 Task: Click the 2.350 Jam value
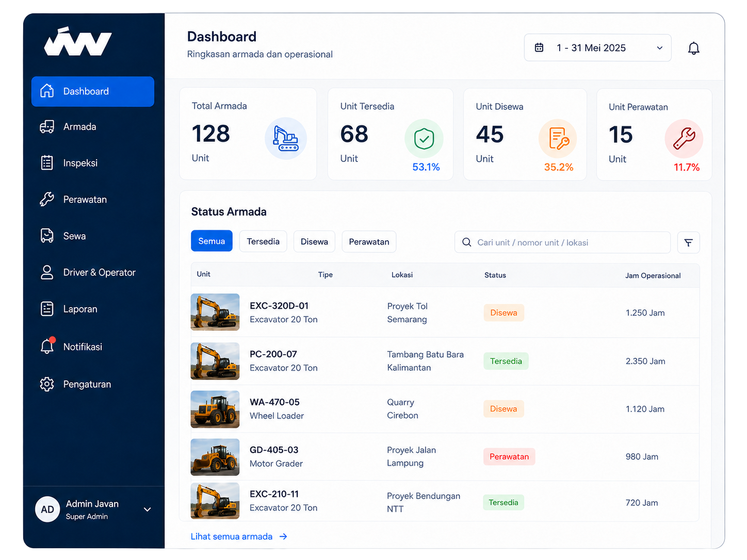[x=645, y=361]
